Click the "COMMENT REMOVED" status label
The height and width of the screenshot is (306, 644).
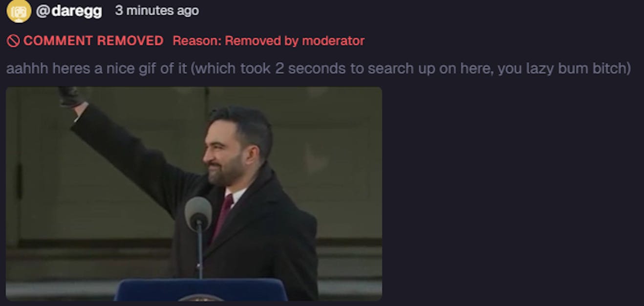[x=93, y=41]
